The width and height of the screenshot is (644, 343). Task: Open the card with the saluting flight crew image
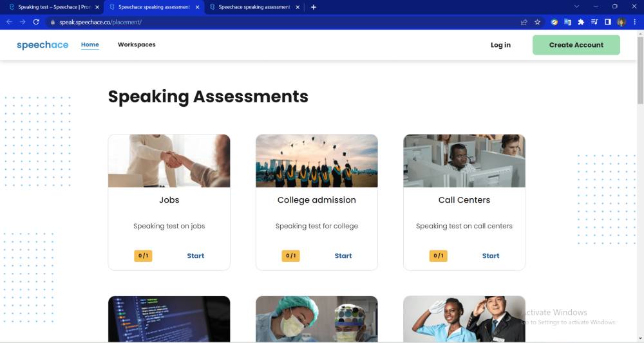(464, 319)
